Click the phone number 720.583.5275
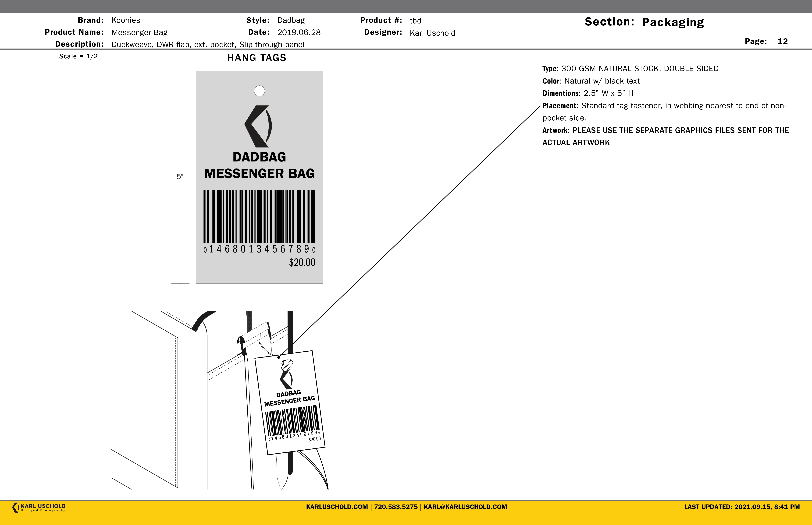 [x=396, y=507]
